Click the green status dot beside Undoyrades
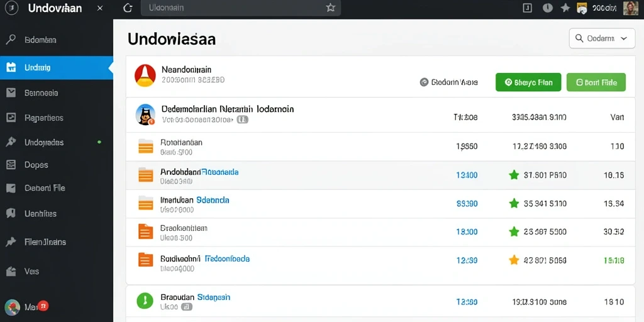 pyautogui.click(x=99, y=142)
